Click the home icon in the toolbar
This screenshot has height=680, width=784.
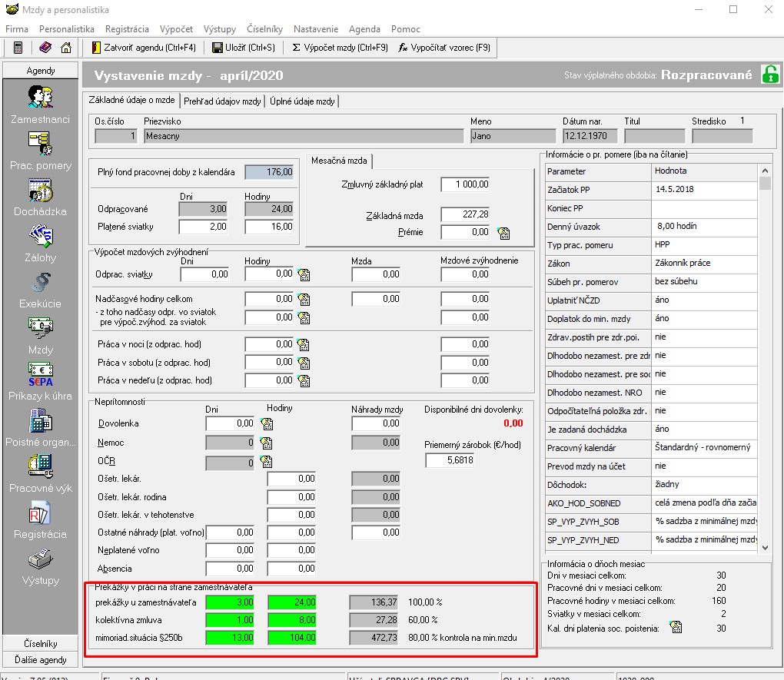pos(66,48)
